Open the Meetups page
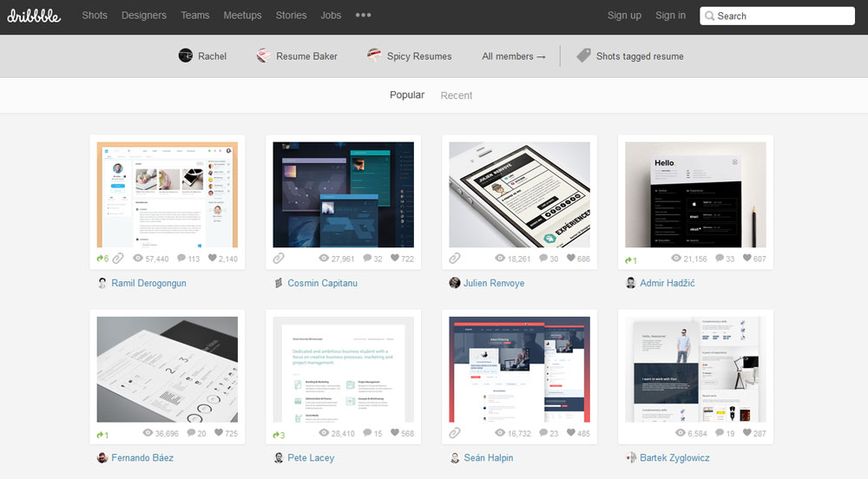The height and width of the screenshot is (479, 868). [x=242, y=16]
